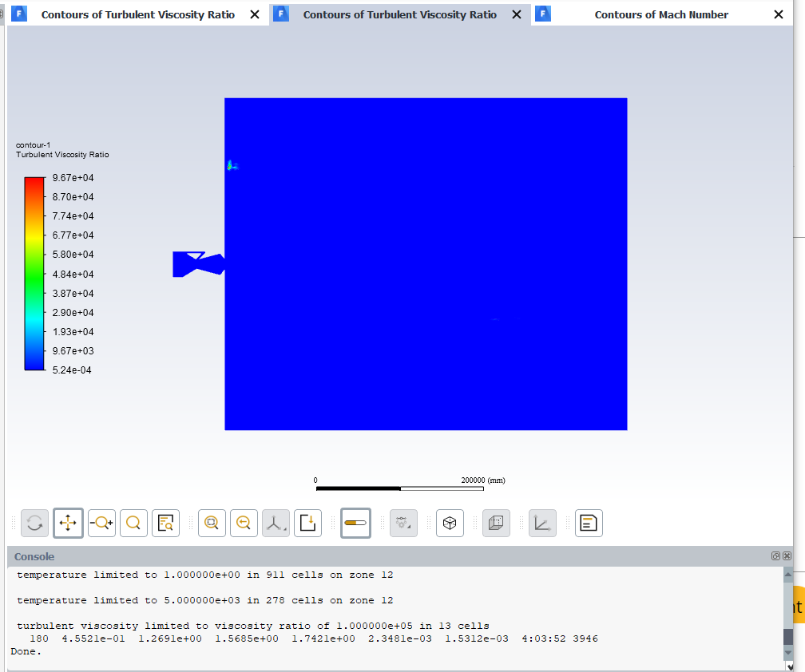Click the 4.84e+04 legend value
The image size is (805, 672).
[73, 275]
